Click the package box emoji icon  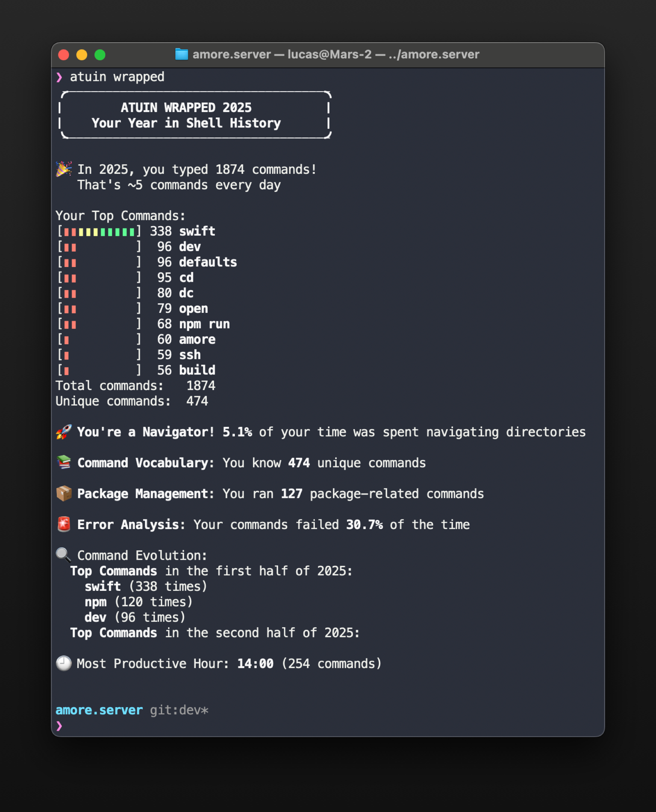click(x=64, y=493)
